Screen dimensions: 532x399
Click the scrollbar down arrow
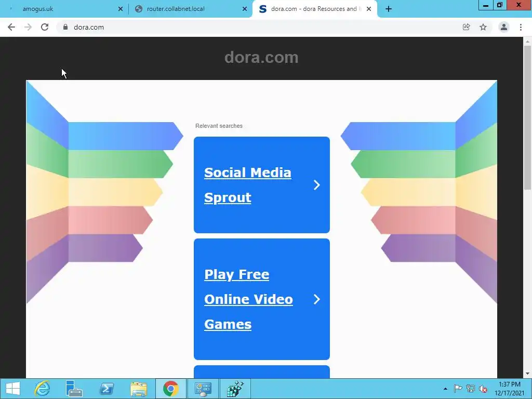[527, 374]
